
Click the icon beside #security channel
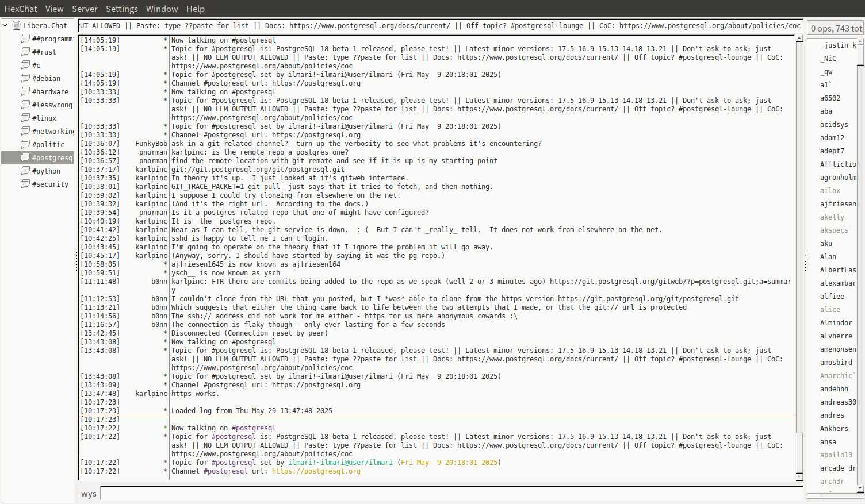pyautogui.click(x=25, y=184)
